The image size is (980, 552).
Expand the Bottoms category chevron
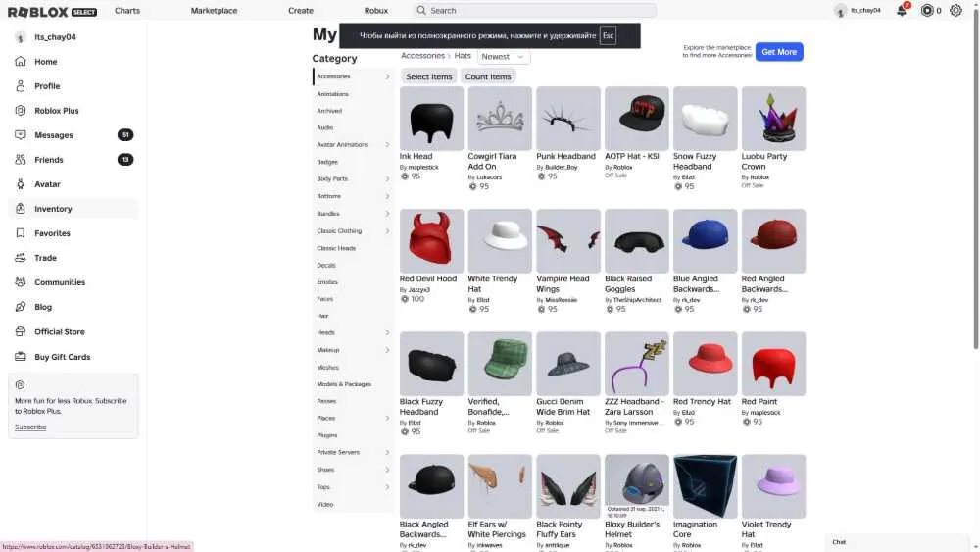point(387,196)
